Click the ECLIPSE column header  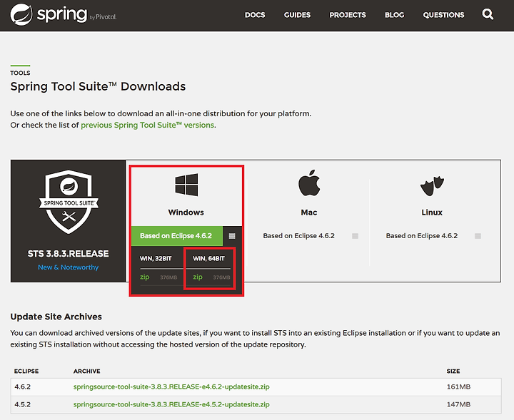click(26, 371)
